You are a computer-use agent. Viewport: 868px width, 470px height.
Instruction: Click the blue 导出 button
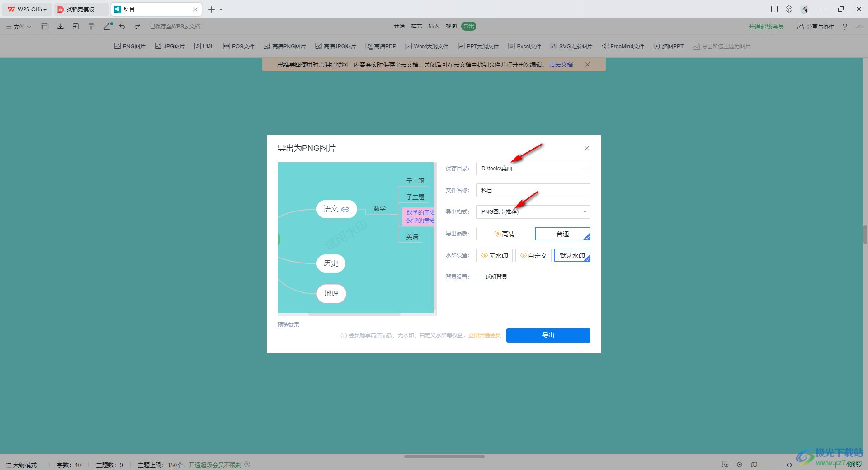548,335
